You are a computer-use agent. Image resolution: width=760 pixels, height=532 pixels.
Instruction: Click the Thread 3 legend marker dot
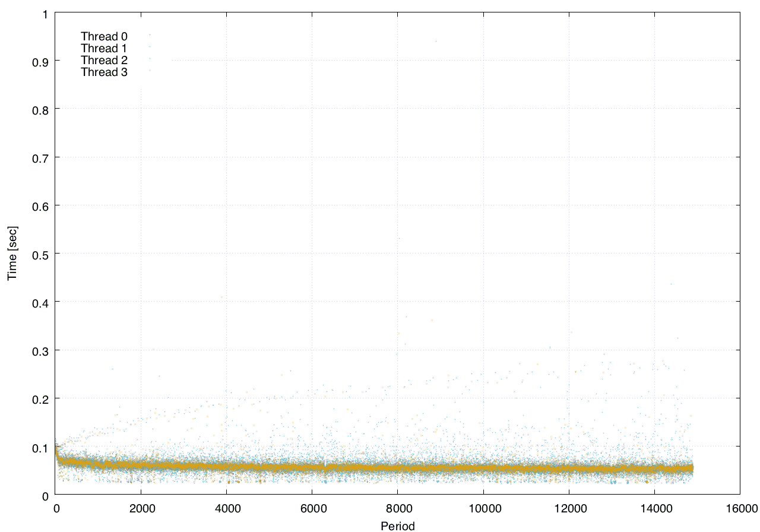[x=150, y=71]
